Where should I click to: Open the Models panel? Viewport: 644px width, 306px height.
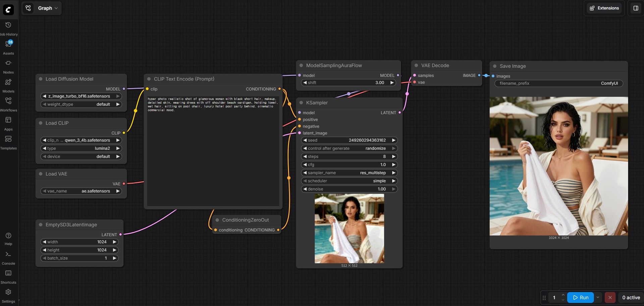pyautogui.click(x=8, y=83)
